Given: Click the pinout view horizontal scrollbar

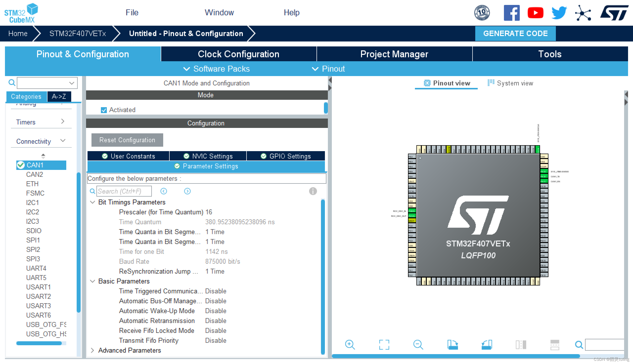Looking at the screenshot, I should point(455,356).
